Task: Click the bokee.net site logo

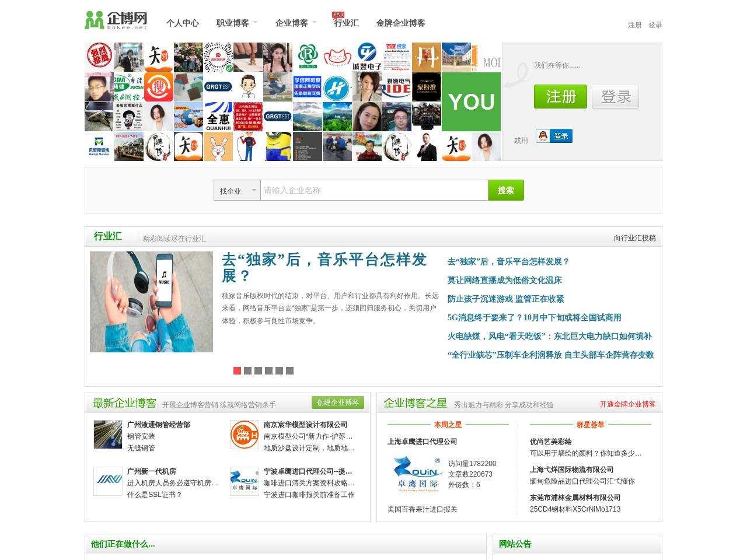Action: tap(116, 20)
